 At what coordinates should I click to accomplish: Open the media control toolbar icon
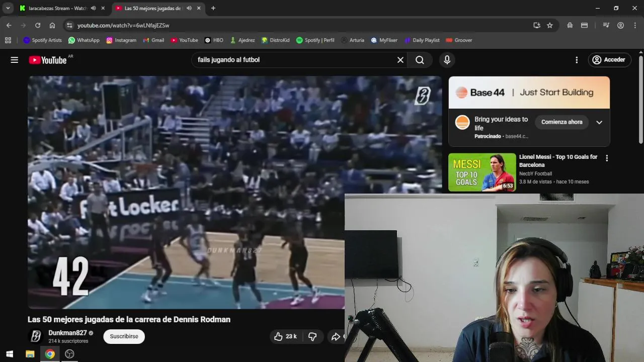pos(606,25)
